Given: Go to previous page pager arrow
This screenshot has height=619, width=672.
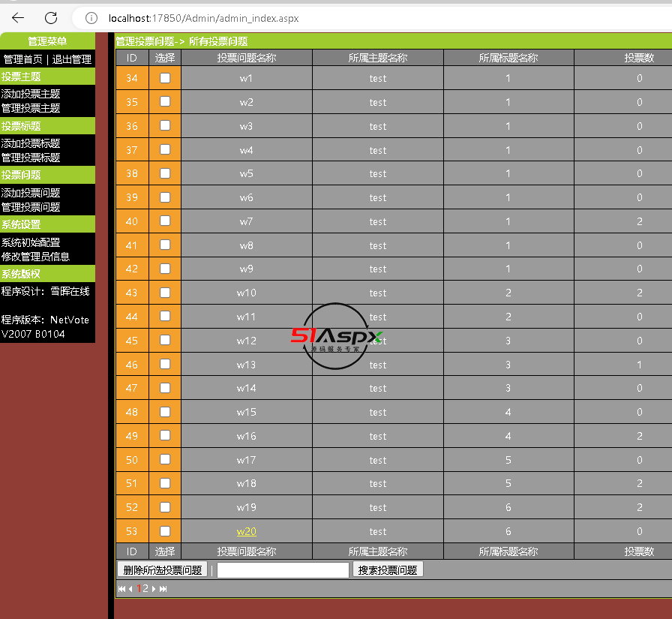Looking at the screenshot, I should pos(130,588).
